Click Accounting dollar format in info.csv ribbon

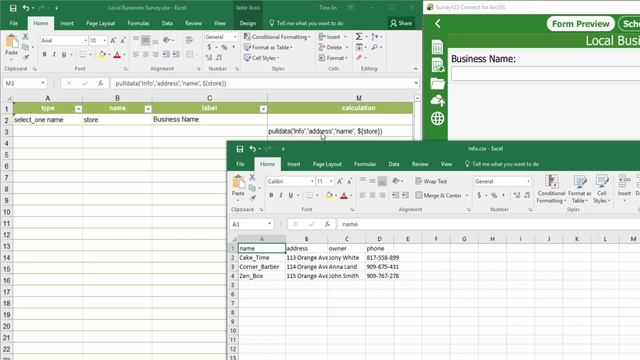point(479,196)
